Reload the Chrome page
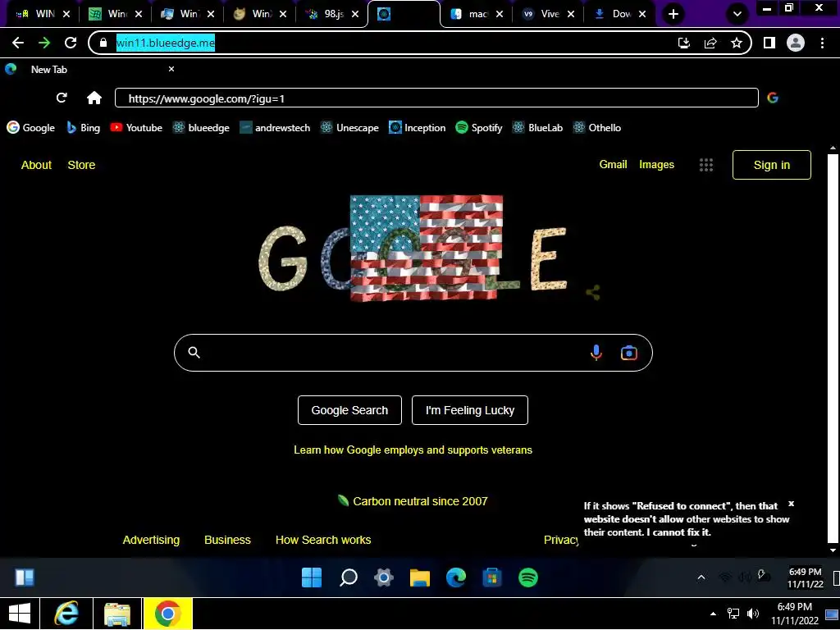Image resolution: width=840 pixels, height=630 pixels. click(71, 43)
